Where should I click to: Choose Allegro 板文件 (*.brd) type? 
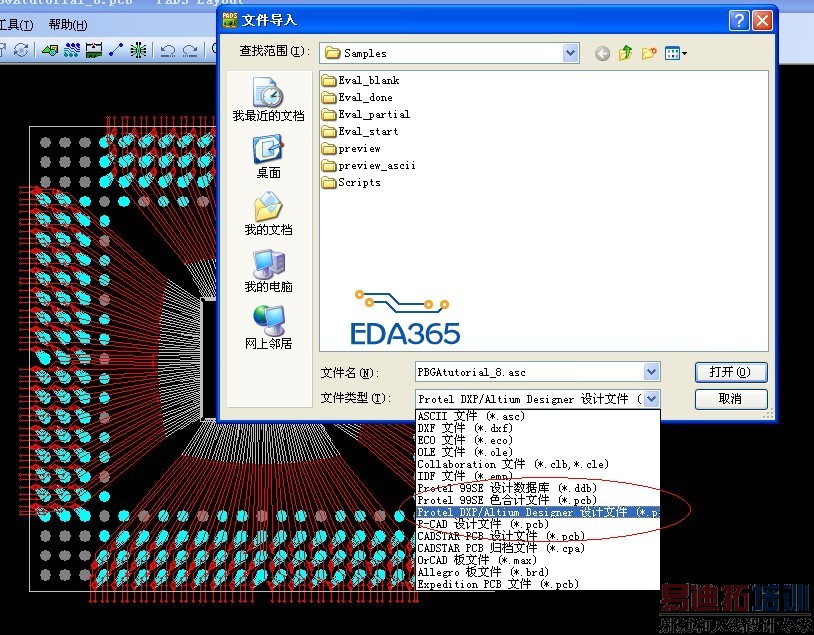[x=538, y=572]
